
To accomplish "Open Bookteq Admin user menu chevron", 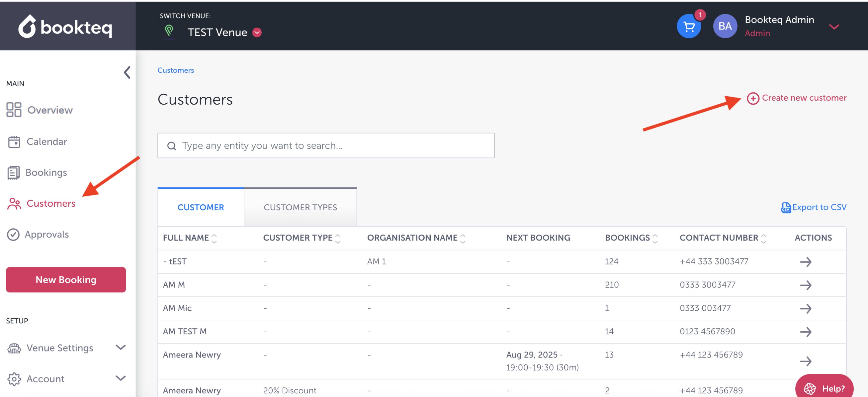I will pyautogui.click(x=834, y=27).
